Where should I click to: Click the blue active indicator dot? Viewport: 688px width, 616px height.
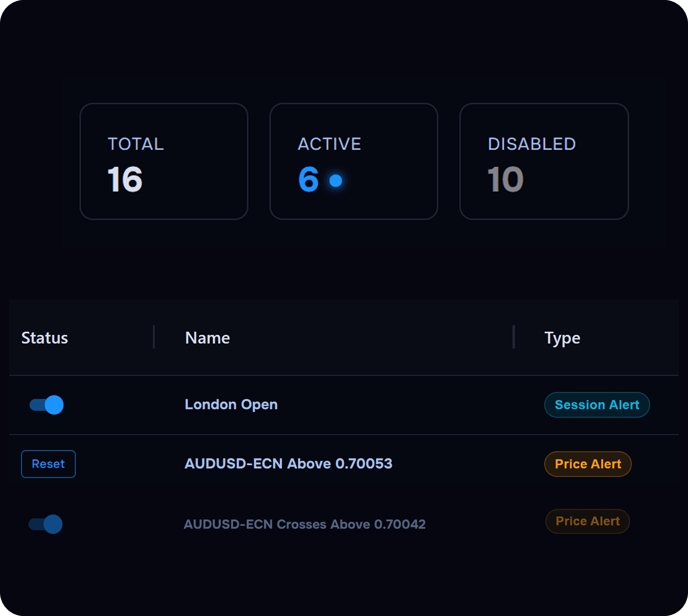[336, 181]
